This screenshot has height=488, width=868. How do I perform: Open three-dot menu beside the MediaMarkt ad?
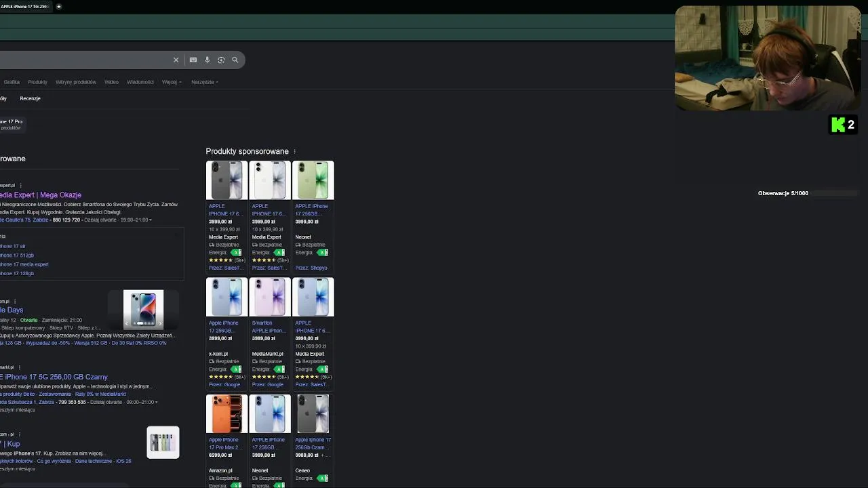(19, 367)
